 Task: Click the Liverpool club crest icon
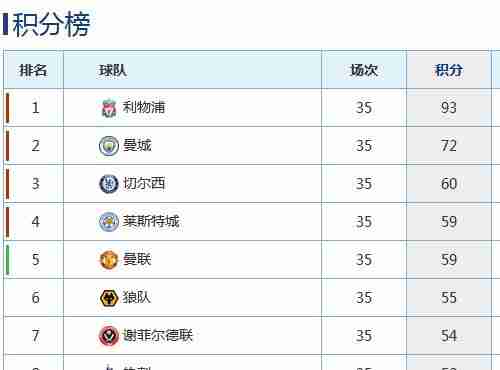point(109,108)
